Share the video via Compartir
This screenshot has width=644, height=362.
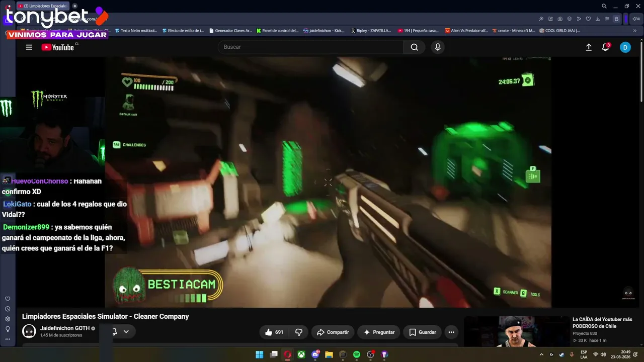pyautogui.click(x=333, y=332)
